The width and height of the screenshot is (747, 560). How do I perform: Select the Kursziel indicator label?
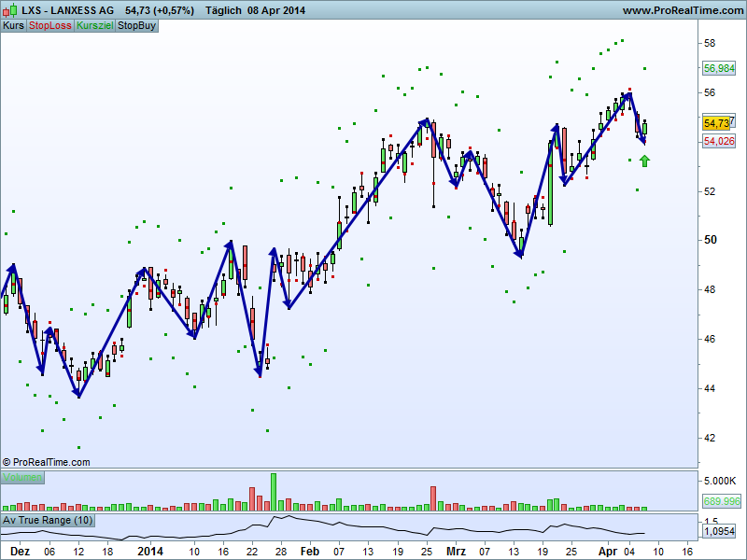pos(95,26)
